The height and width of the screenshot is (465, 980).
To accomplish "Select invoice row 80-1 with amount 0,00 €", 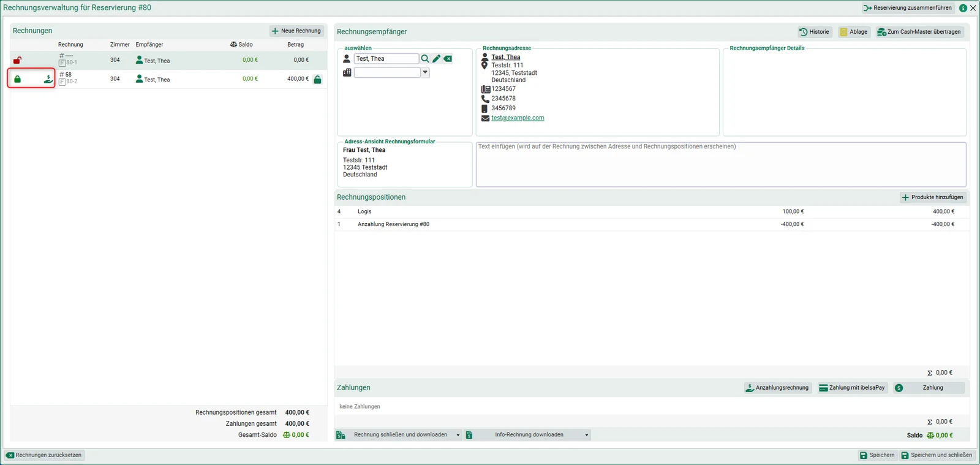I will 168,60.
